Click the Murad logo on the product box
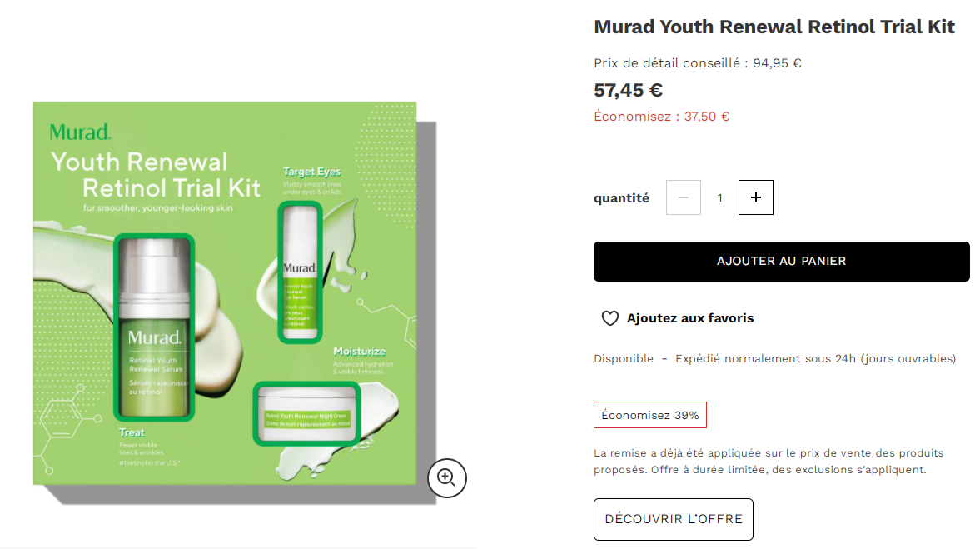980x549 pixels. click(80, 132)
